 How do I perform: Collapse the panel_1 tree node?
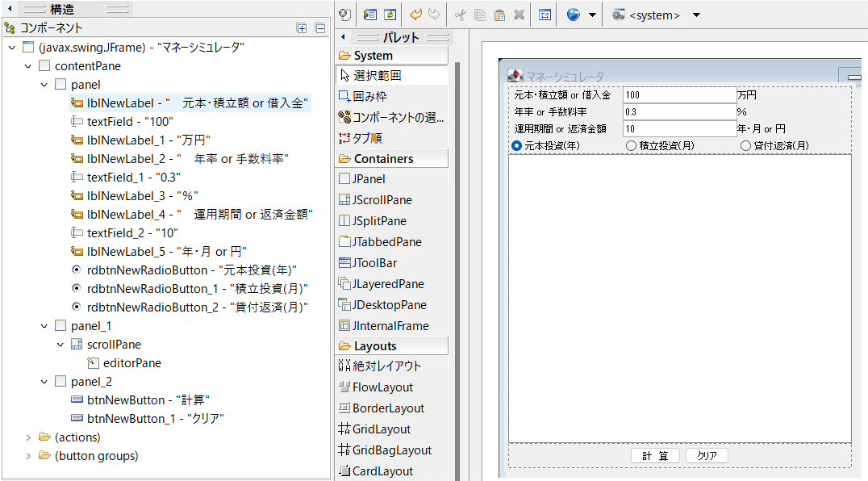pyautogui.click(x=44, y=326)
